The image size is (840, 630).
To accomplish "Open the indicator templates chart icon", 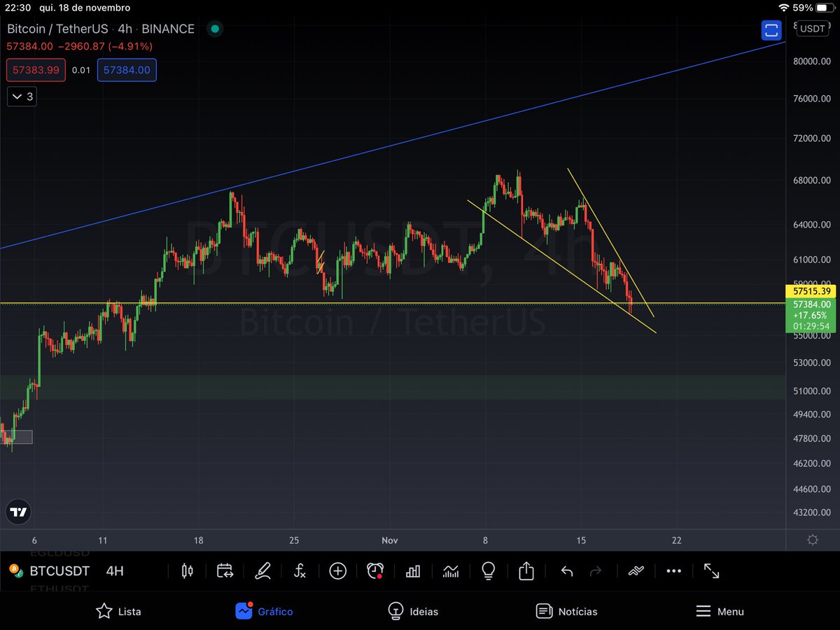I will 451,571.
